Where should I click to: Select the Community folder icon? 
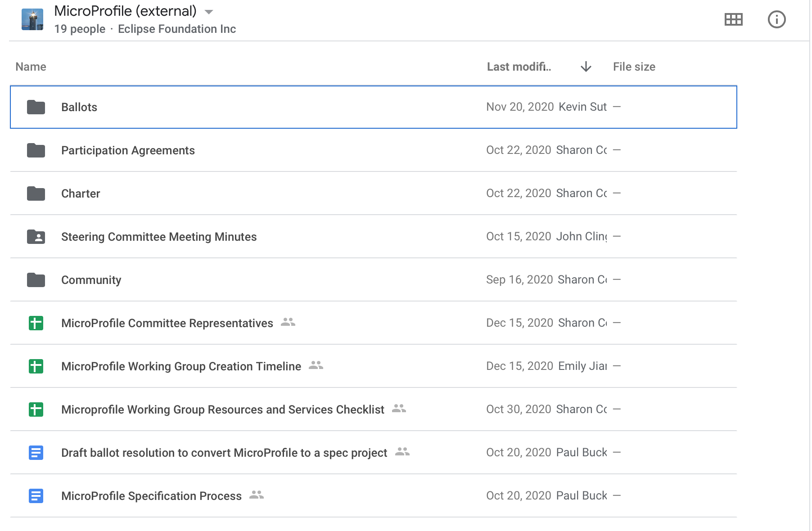(x=36, y=280)
